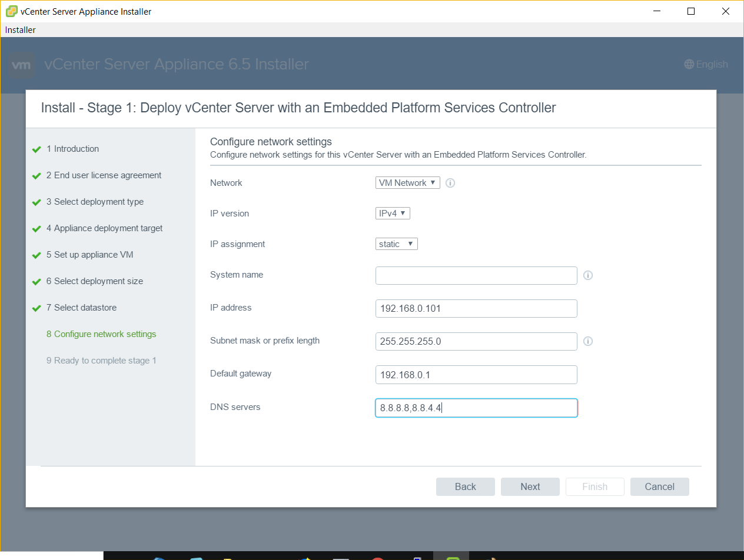Go to step 4 Appliance deployment target
The height and width of the screenshot is (560, 744).
(x=104, y=228)
